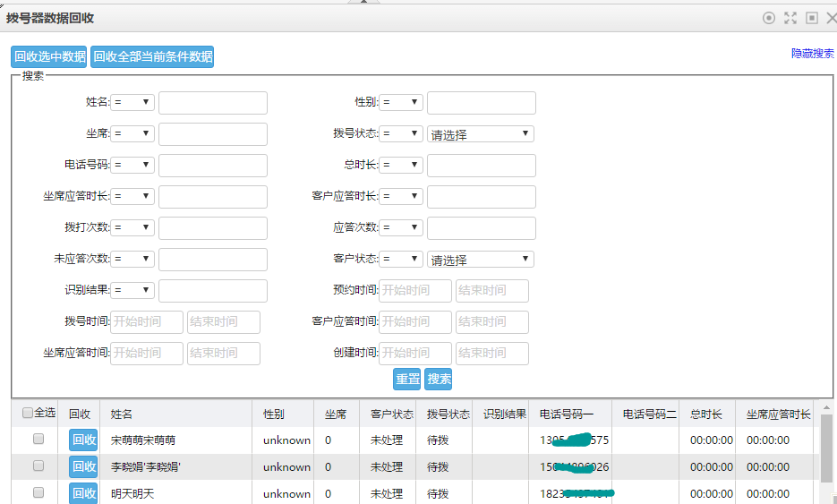The height and width of the screenshot is (504, 837).
Task: Reset the form with 重置 button
Action: pyautogui.click(x=407, y=379)
